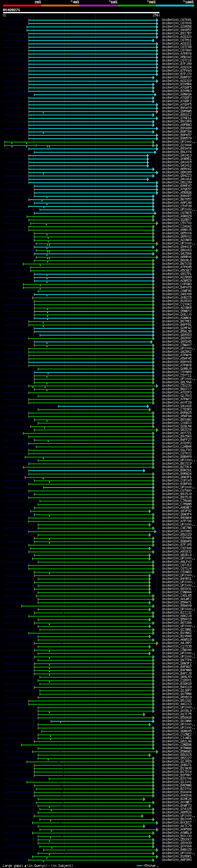This screenshot has width=197, height=868.
Task: Click the query end position 254
Action: 155,15
